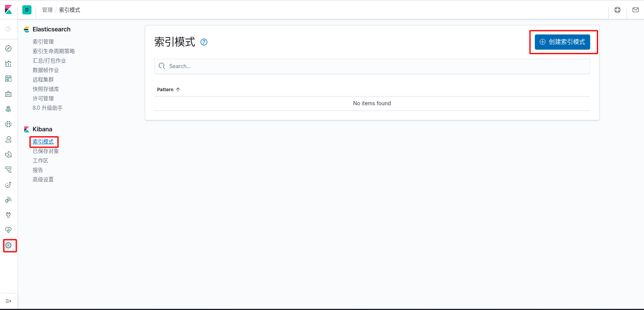The height and width of the screenshot is (310, 644).
Task: Click 管理 in the breadcrumb
Action: pos(47,10)
